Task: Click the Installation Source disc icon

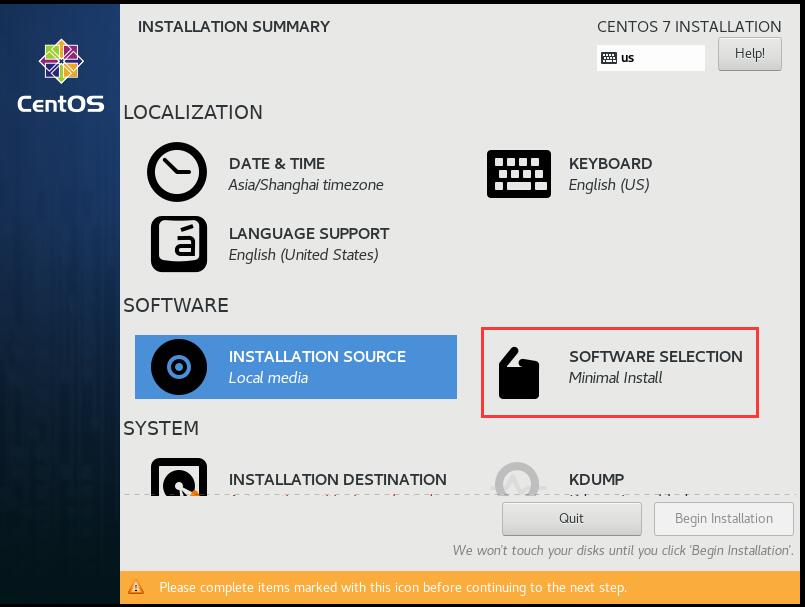Action: (179, 367)
